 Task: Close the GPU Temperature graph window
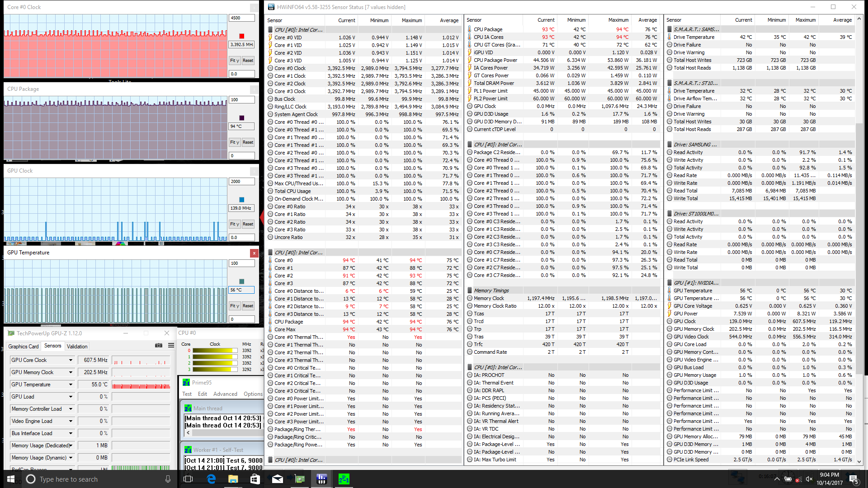pyautogui.click(x=254, y=253)
